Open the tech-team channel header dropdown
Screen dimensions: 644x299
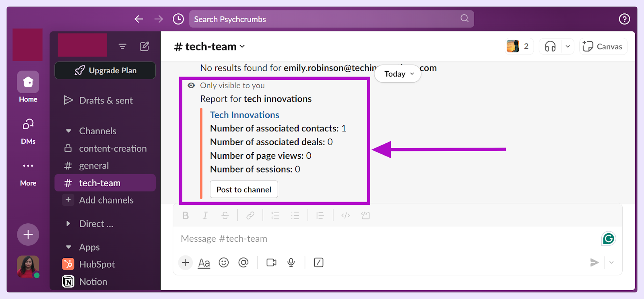(209, 47)
